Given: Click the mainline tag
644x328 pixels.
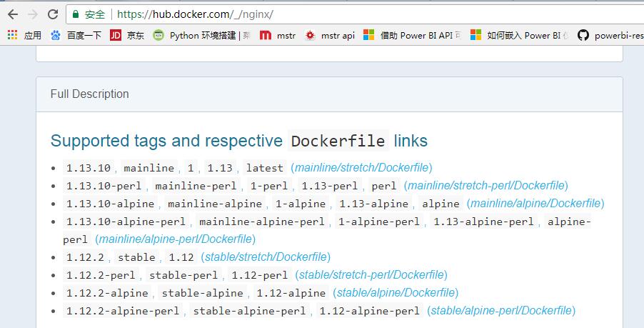Looking at the screenshot, I should (x=149, y=168).
